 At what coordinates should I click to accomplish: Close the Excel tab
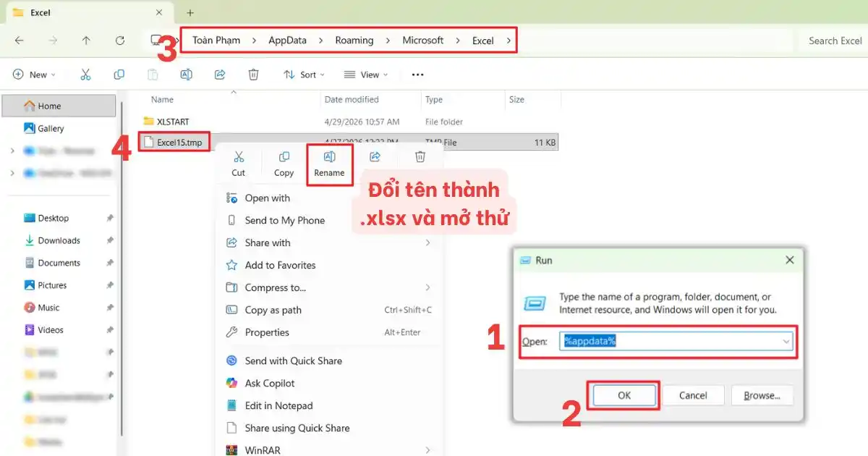159,13
